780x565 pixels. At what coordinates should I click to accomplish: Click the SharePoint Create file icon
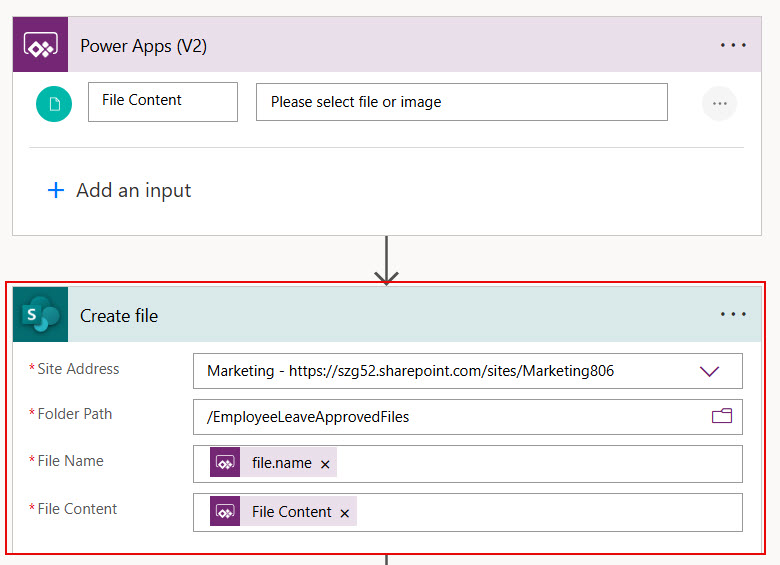click(40, 314)
